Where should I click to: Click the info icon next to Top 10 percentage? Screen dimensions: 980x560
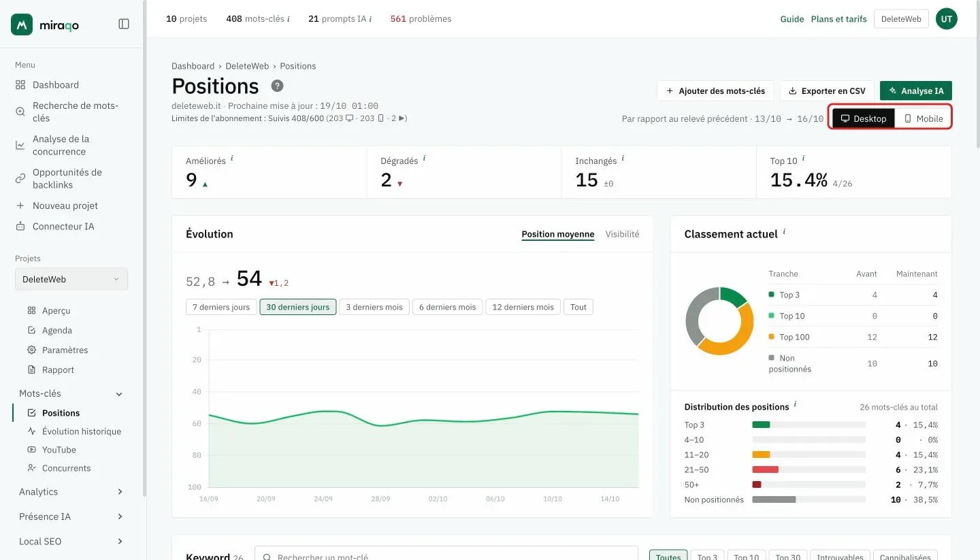(803, 158)
